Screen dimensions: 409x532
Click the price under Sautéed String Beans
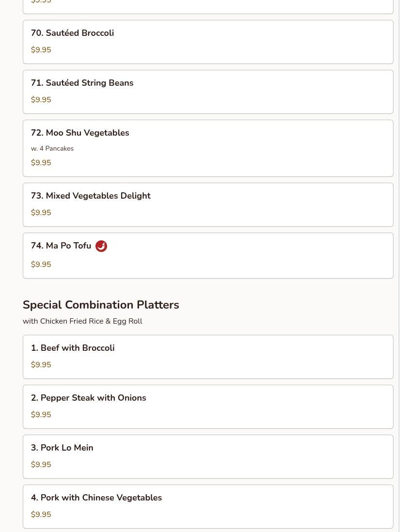click(41, 100)
